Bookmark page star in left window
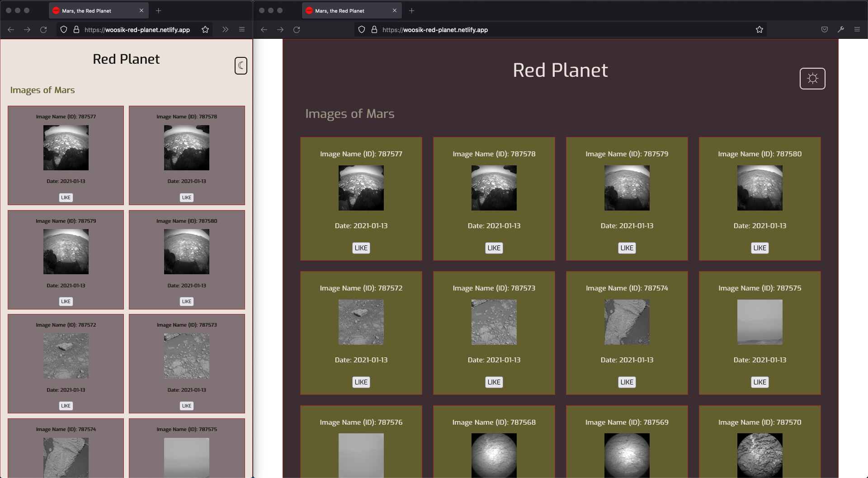The height and width of the screenshot is (478, 868). (205, 30)
